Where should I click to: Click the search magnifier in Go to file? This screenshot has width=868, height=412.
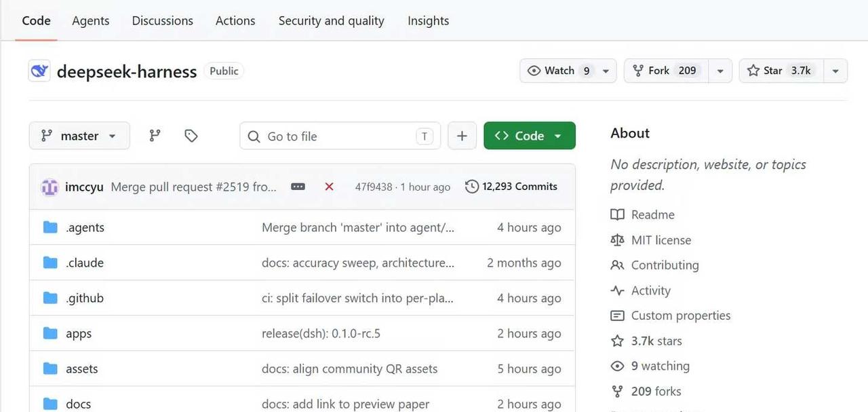tap(254, 136)
